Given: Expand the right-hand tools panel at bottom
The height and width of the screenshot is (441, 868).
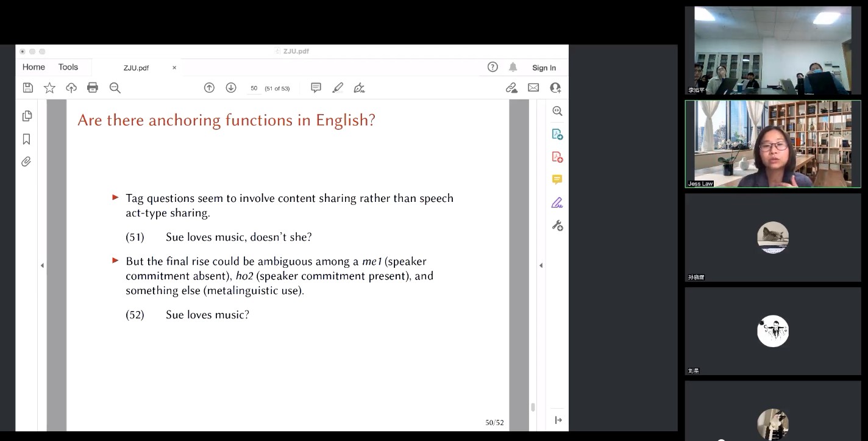Looking at the screenshot, I should (x=558, y=420).
